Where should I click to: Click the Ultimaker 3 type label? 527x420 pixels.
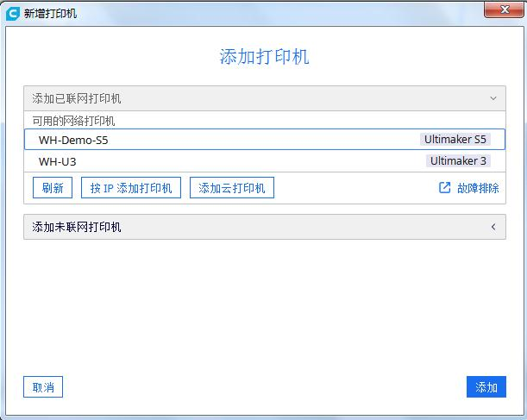pyautogui.click(x=458, y=161)
